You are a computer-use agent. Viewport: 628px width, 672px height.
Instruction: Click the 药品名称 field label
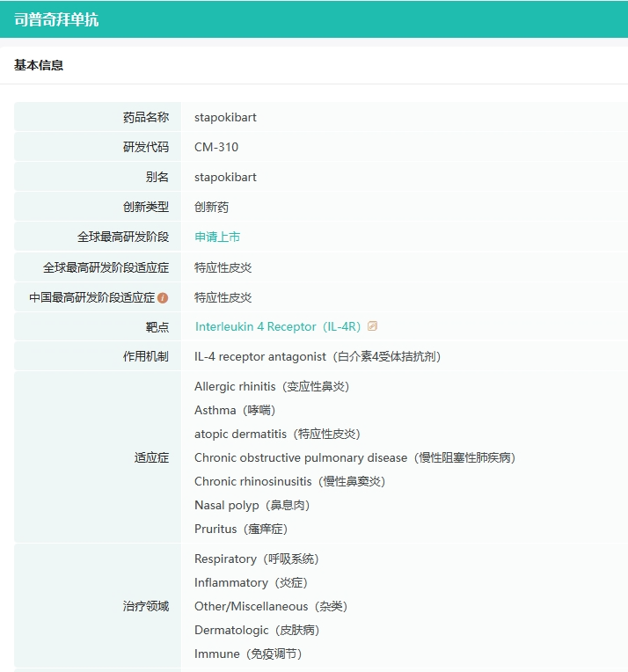click(x=146, y=118)
